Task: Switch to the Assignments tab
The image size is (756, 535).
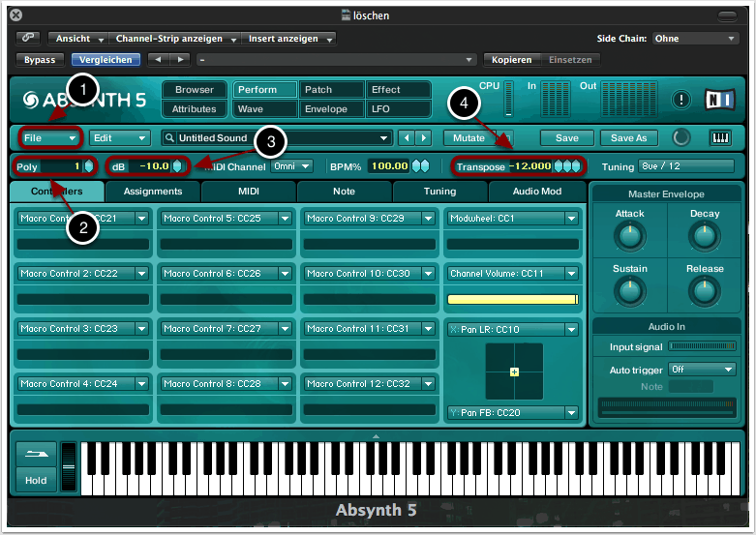Action: 153,192
